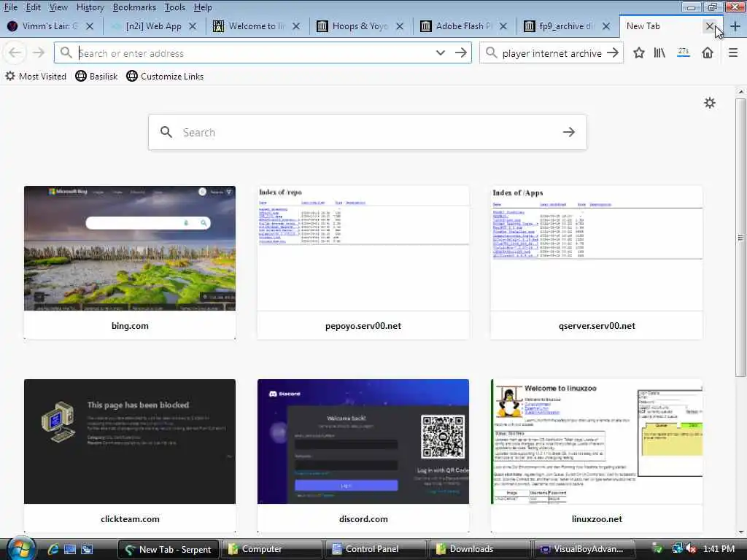The image size is (747, 560).
Task: Close the Welcome to linuxzoo tab
Action: tap(296, 26)
